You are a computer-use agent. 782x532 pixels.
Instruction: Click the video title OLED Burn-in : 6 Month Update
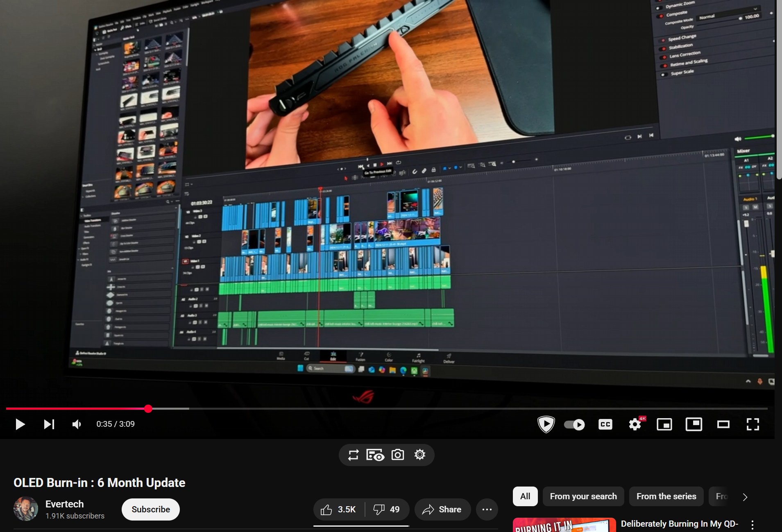coord(100,483)
